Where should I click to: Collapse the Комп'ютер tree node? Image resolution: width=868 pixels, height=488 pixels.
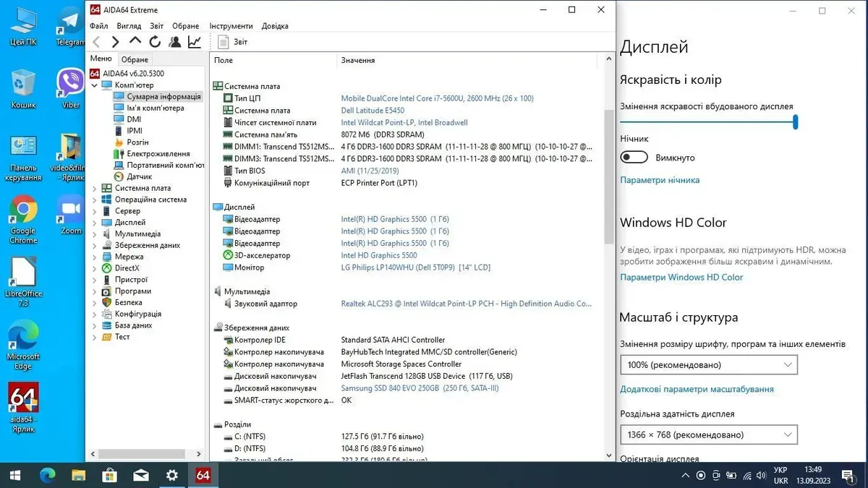[95, 85]
